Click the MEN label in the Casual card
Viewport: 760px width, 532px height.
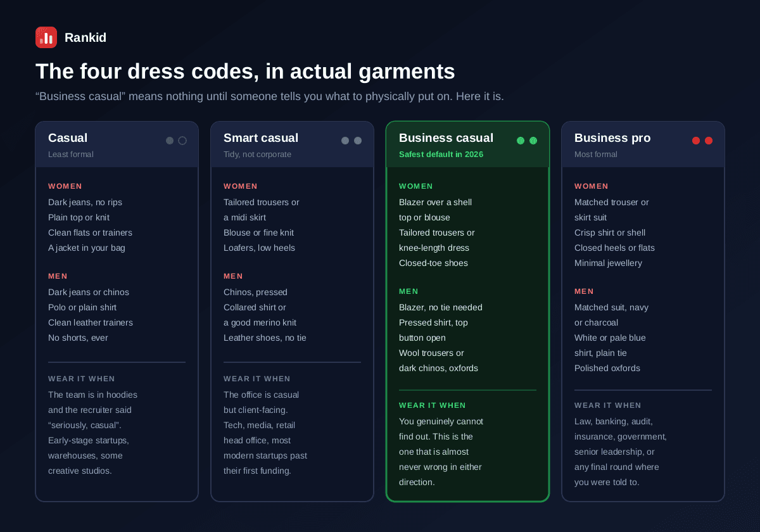[58, 276]
